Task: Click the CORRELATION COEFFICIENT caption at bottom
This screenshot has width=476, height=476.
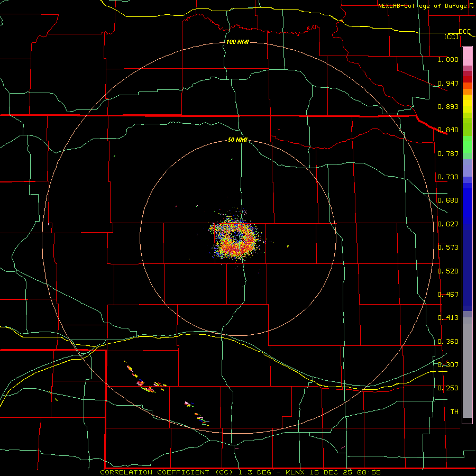Action: tap(240, 472)
